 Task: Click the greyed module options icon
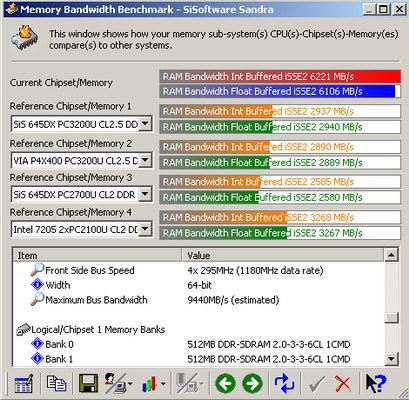(x=188, y=383)
